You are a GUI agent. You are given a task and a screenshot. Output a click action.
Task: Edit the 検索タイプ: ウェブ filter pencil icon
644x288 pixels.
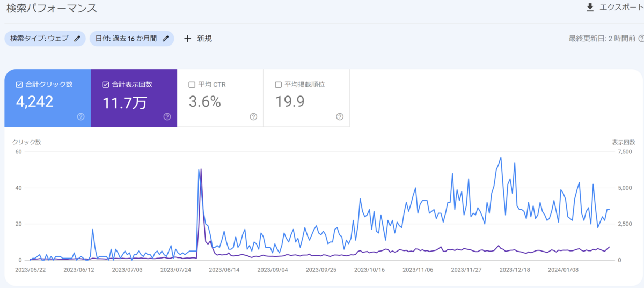click(x=77, y=39)
